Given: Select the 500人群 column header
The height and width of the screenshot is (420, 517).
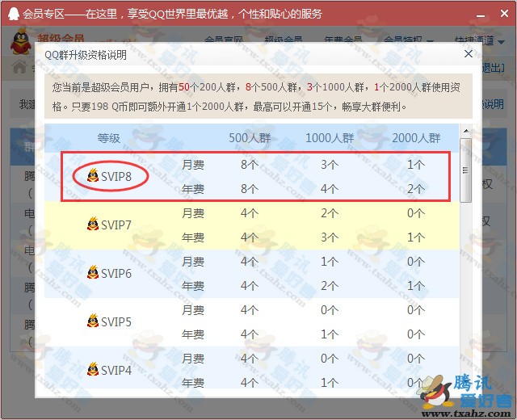Looking at the screenshot, I should [250, 138].
